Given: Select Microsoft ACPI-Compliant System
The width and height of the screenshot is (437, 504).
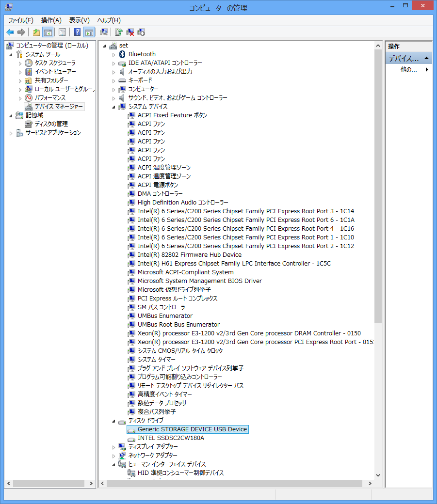Looking at the screenshot, I should 186,272.
